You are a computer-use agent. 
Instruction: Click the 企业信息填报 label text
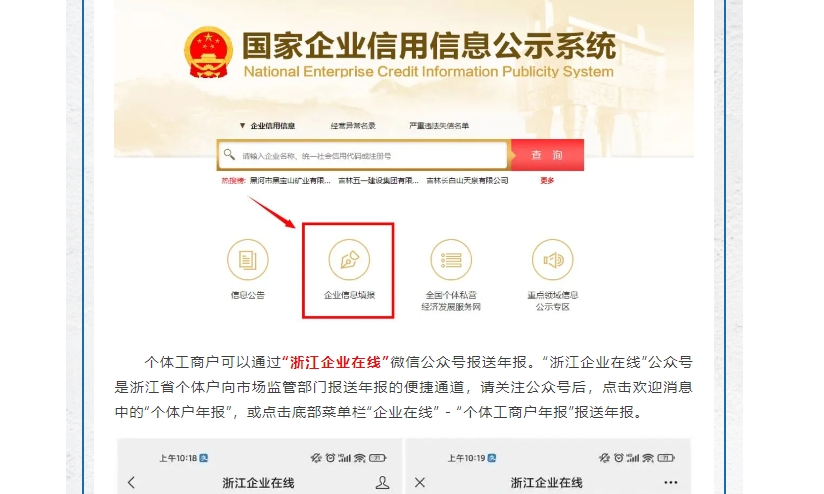[349, 295]
